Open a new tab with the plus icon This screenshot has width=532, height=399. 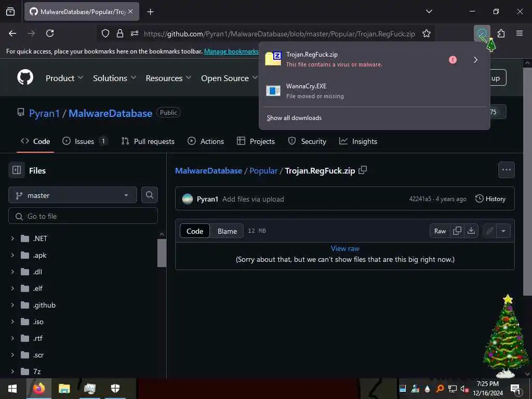(151, 12)
